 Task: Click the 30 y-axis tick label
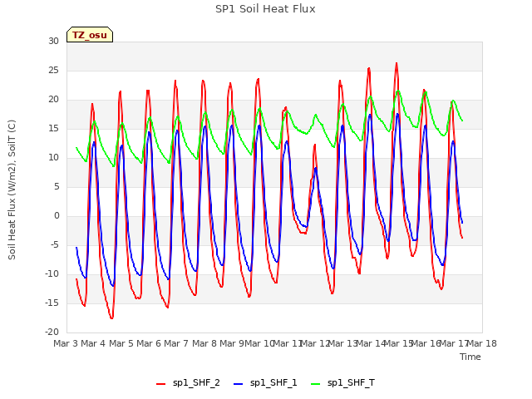(x=53, y=42)
